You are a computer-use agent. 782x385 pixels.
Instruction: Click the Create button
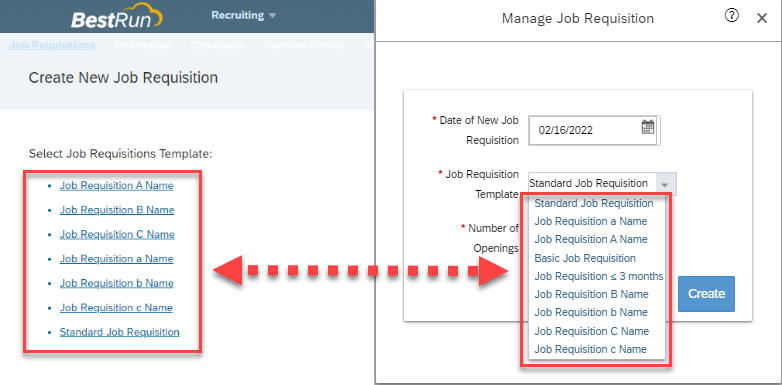(706, 294)
